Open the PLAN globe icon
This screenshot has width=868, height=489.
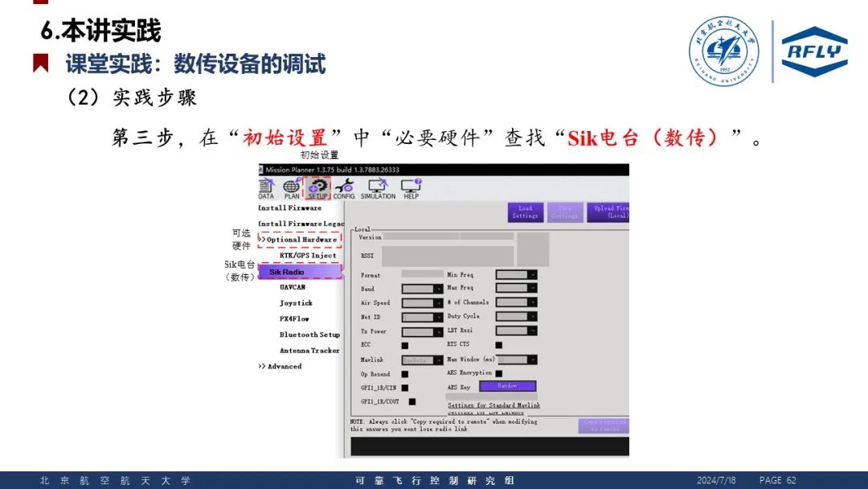[x=292, y=187]
